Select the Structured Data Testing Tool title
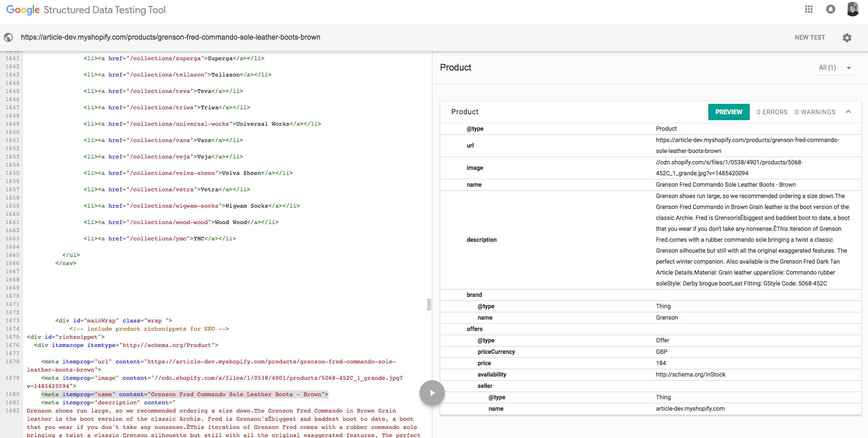Viewport: 868px width, 438px height. click(104, 10)
